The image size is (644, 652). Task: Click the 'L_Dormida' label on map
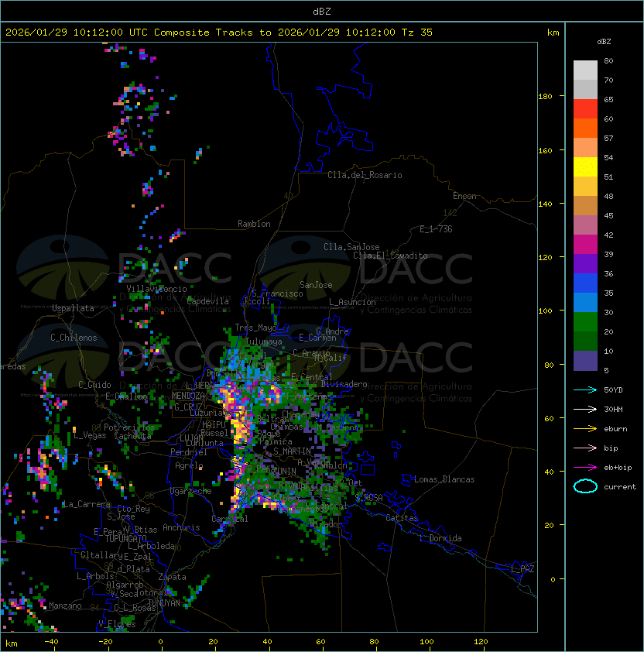440,538
